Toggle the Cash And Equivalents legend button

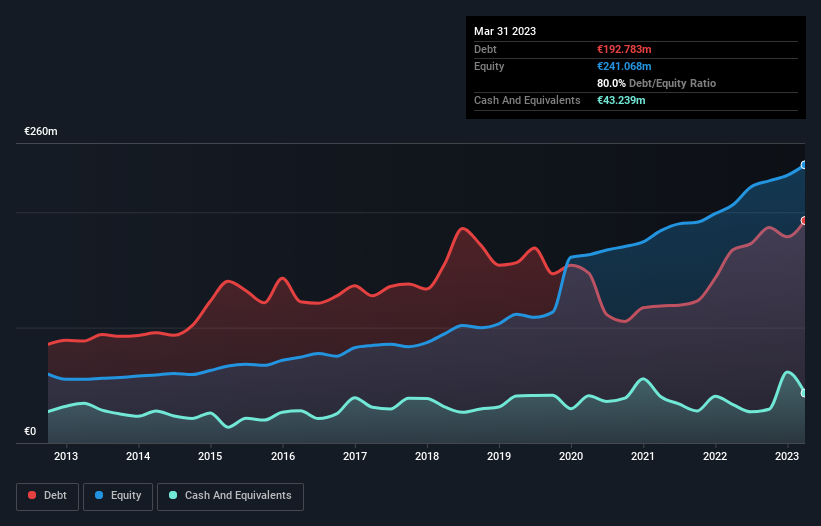pos(230,496)
